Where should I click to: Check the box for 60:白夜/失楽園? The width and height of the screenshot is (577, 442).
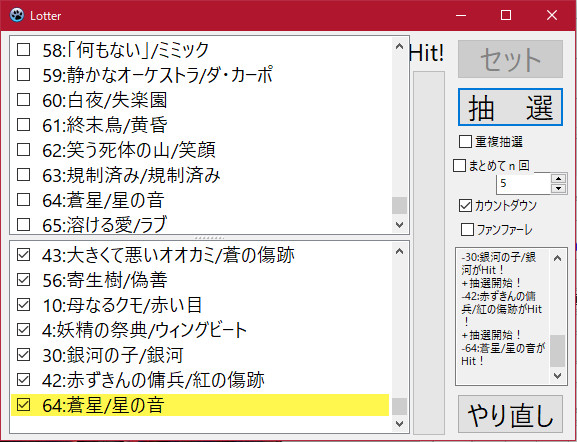pyautogui.click(x=24, y=99)
